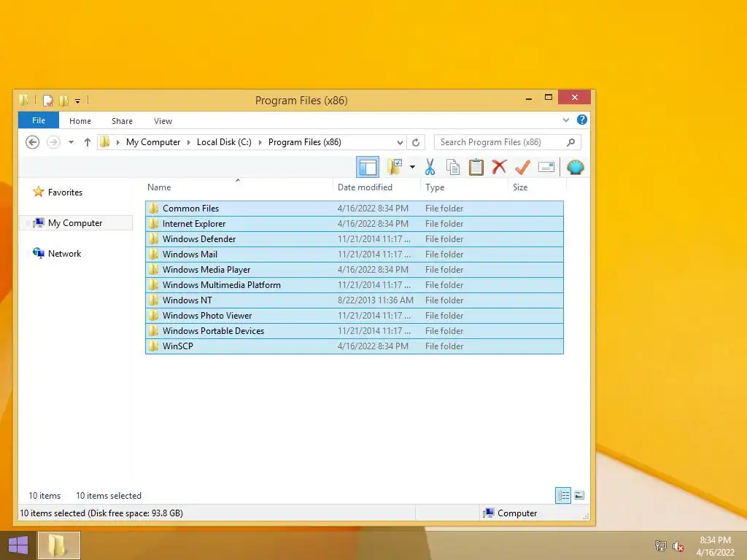Viewport: 747px width, 560px height.
Task: Select the Common Files folder
Action: [x=355, y=209]
